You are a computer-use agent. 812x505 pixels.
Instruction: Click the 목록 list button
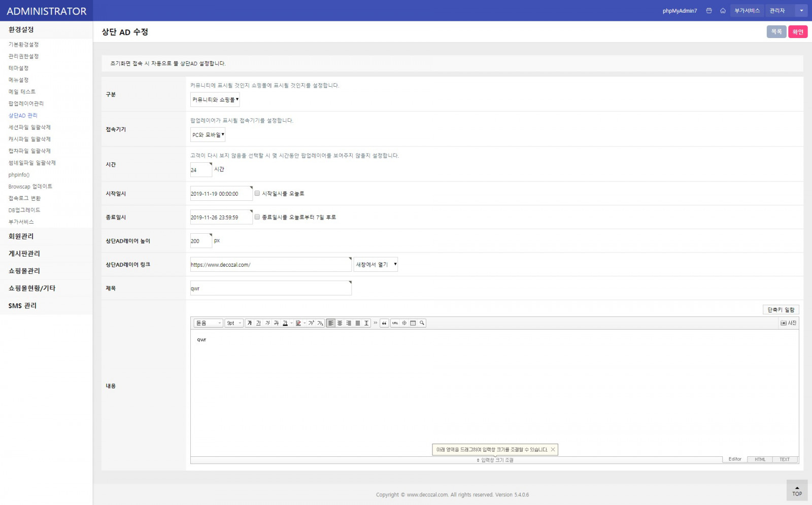tap(776, 32)
